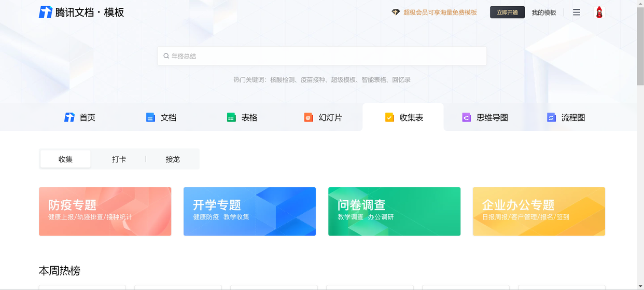Screen dimensions: 644x290
Task: Switch to the 幻灯片 tab
Action: pos(323,117)
